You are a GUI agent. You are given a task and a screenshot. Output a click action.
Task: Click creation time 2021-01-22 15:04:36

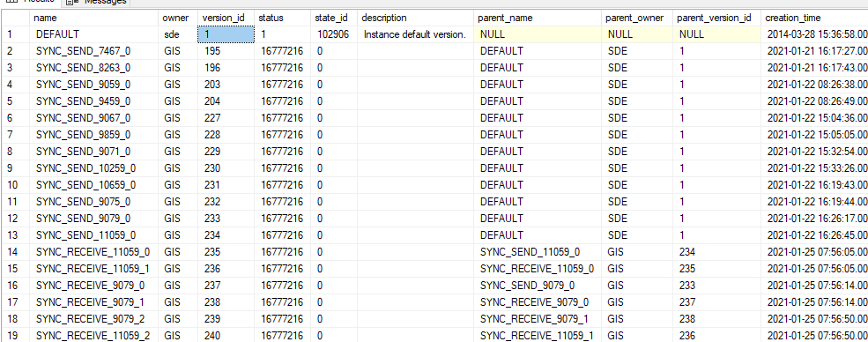(x=814, y=118)
